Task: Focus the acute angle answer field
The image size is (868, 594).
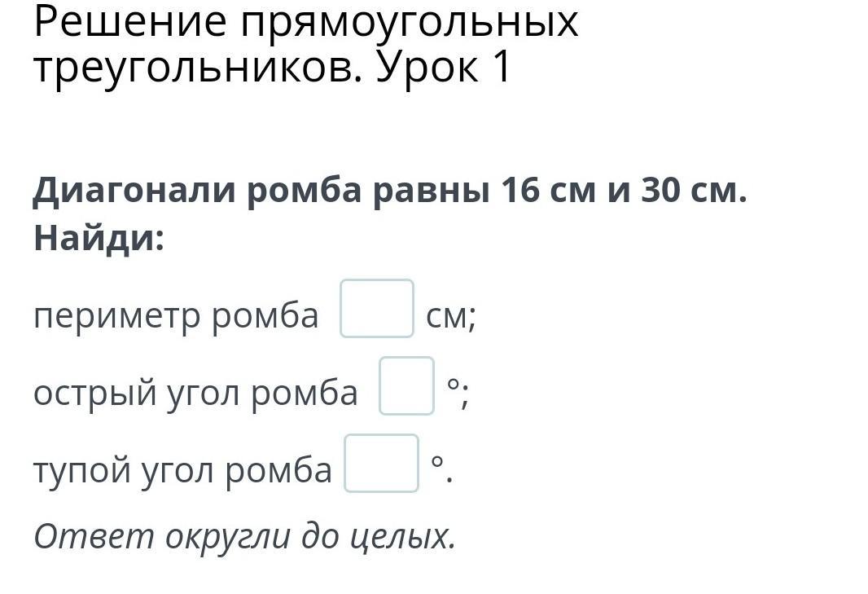Action: pyautogui.click(x=406, y=385)
